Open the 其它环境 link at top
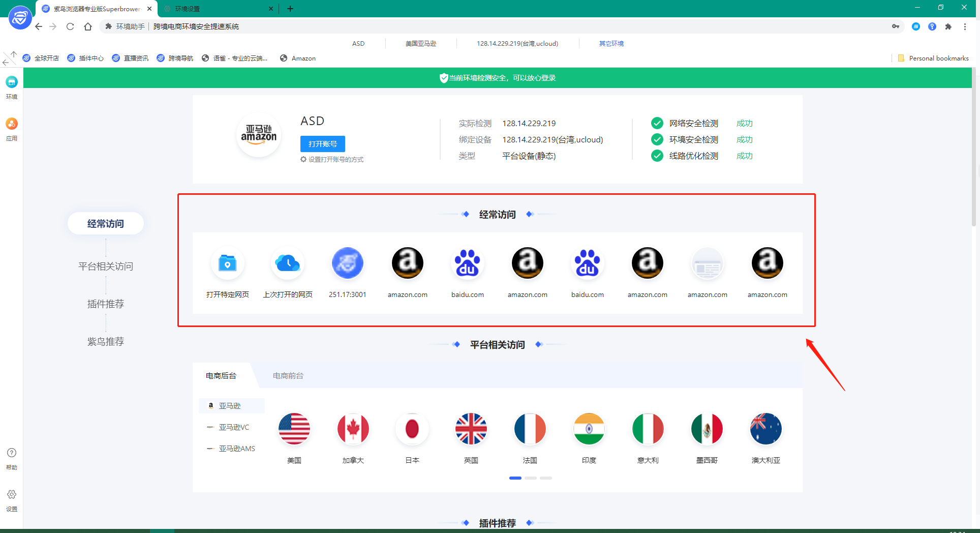This screenshot has width=980, height=533. (x=611, y=44)
